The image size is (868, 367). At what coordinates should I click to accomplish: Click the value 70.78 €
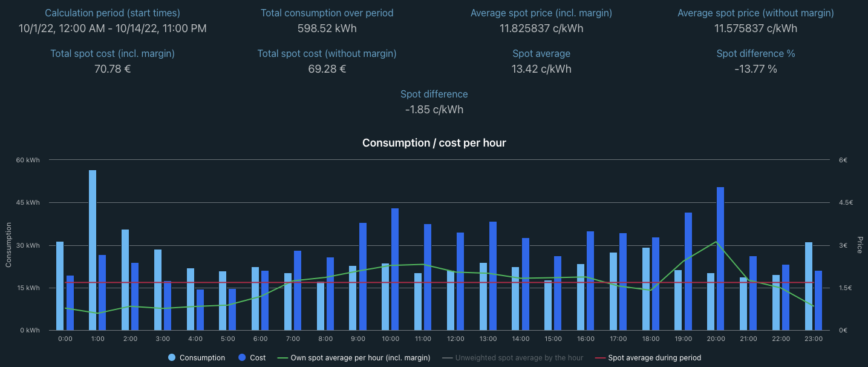click(x=113, y=68)
